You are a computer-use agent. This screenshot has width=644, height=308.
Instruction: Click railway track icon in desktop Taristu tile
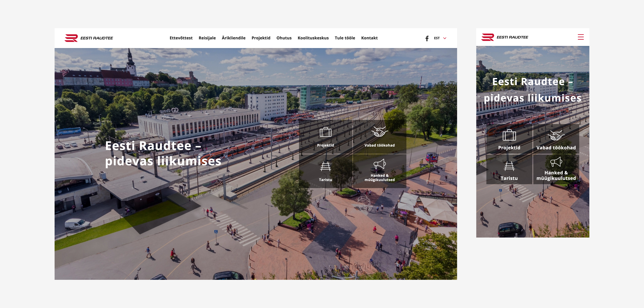coord(326,166)
